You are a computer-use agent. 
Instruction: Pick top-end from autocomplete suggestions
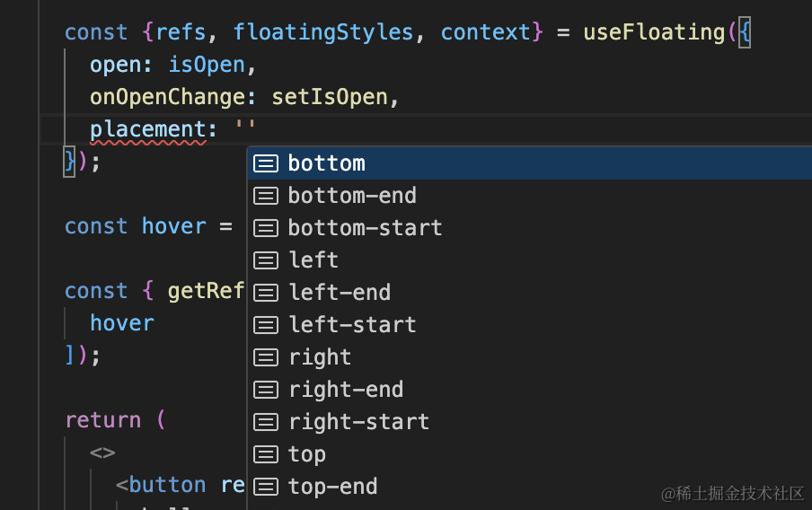pyautogui.click(x=332, y=487)
